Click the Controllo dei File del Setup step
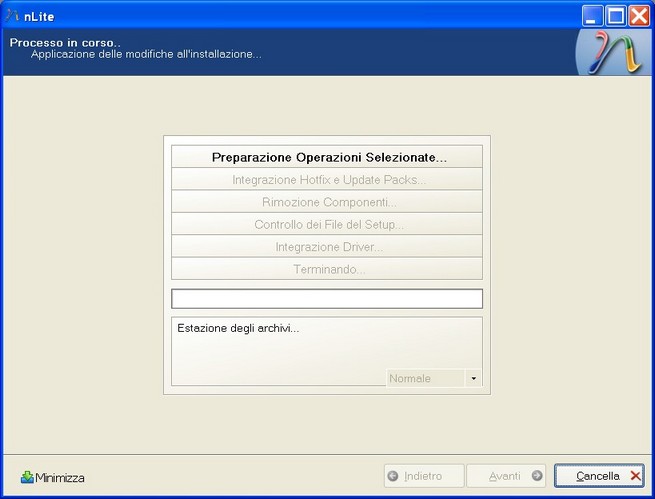655x499 pixels. point(327,225)
